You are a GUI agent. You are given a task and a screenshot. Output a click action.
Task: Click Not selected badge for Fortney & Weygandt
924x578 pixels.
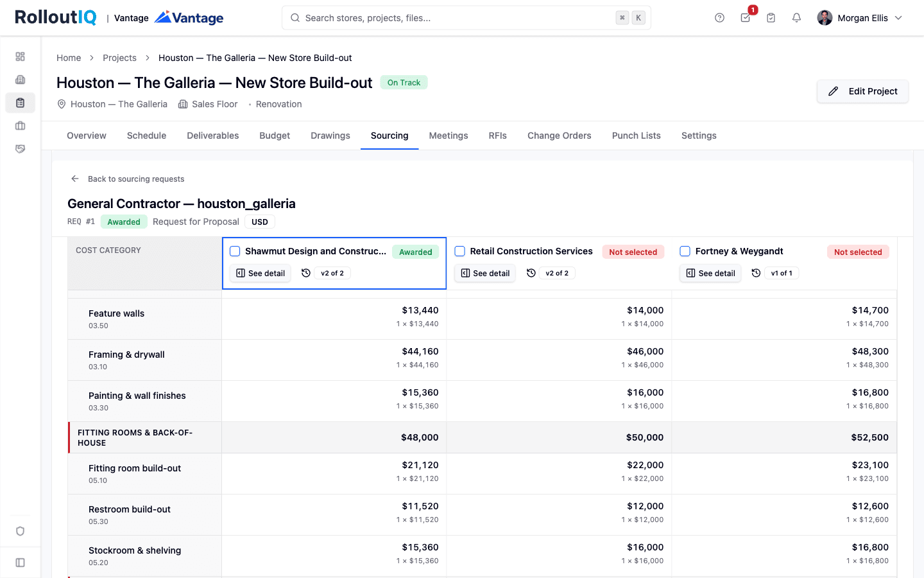(x=858, y=252)
